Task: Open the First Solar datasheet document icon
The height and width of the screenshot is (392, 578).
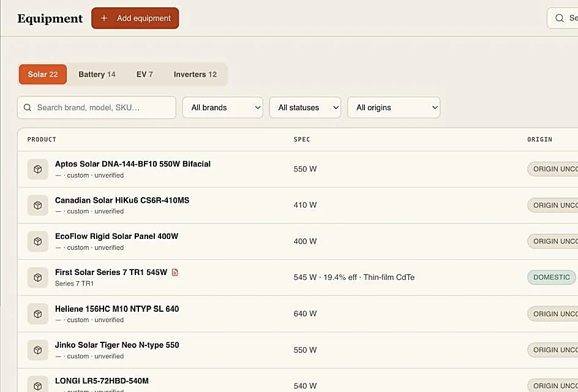Action: point(175,272)
